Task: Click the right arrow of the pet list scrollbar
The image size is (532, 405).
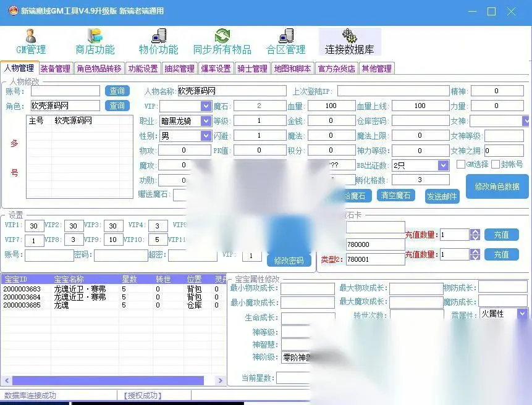Action: pos(220,380)
